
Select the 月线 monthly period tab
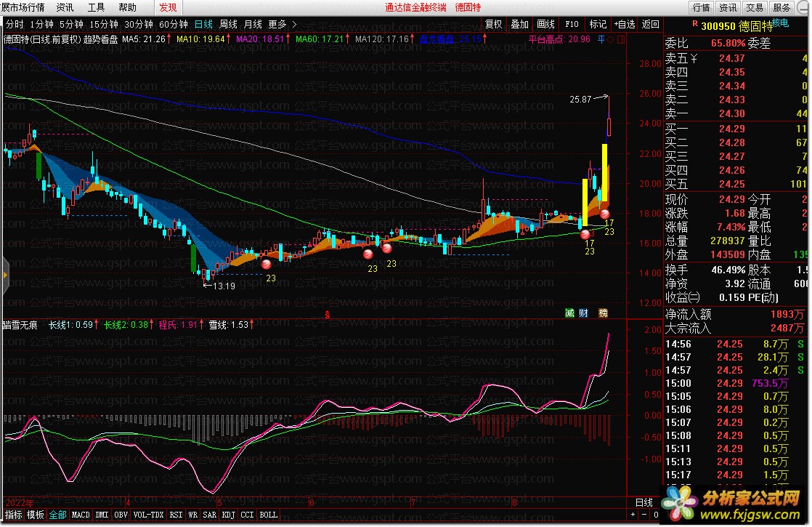(x=253, y=25)
